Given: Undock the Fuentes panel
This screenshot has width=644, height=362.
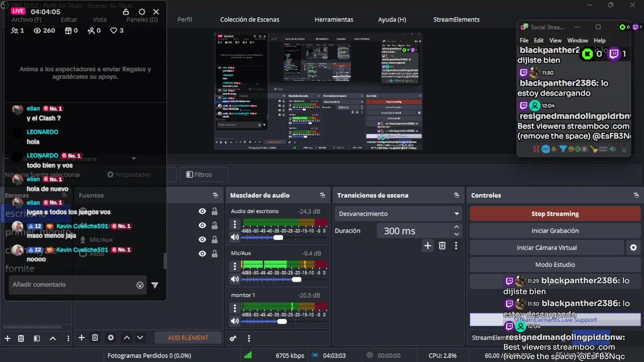Looking at the screenshot, I should (x=215, y=195).
